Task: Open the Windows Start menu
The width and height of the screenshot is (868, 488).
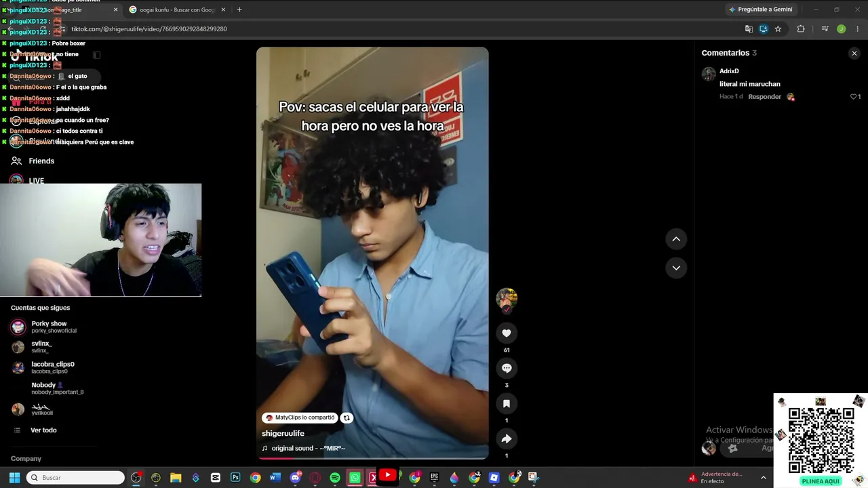Action: coord(14,478)
